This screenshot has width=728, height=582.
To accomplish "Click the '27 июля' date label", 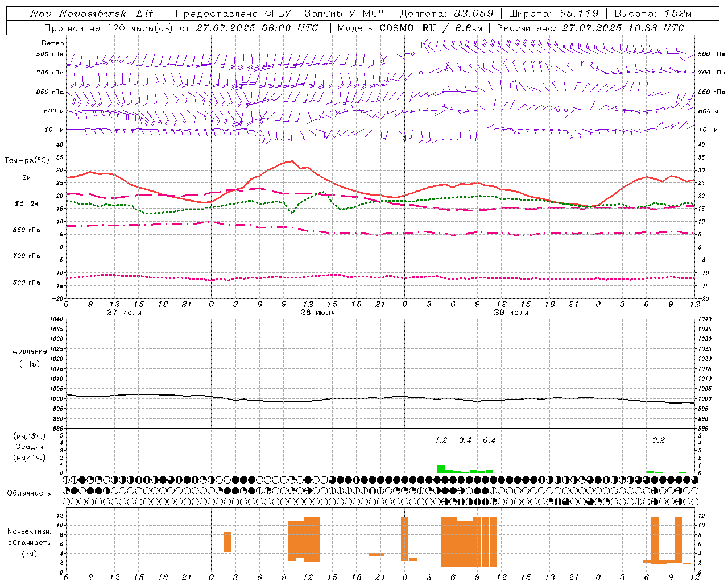I will (x=124, y=313).
